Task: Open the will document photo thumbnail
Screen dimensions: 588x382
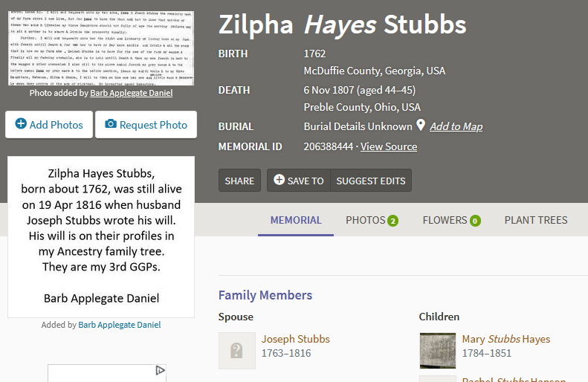Action: point(101,42)
